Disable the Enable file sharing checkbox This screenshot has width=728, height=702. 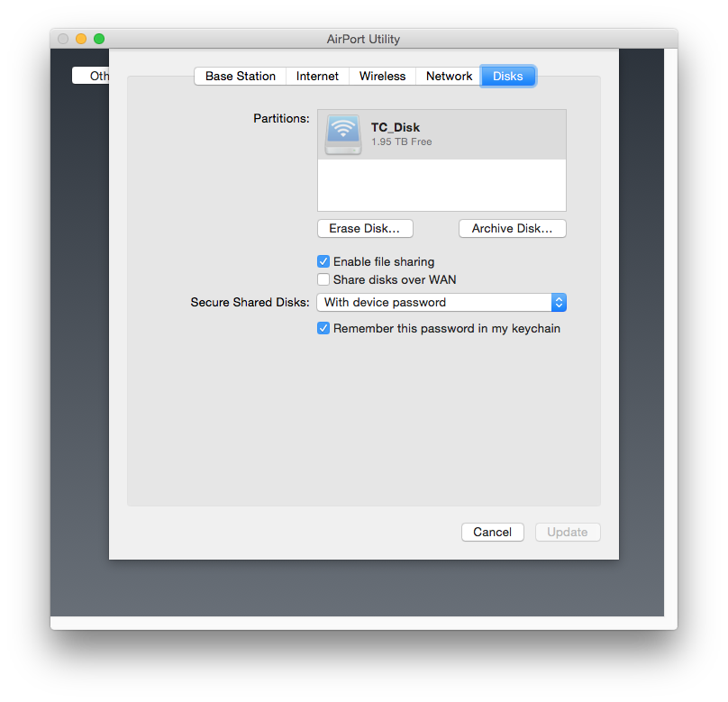tap(323, 261)
